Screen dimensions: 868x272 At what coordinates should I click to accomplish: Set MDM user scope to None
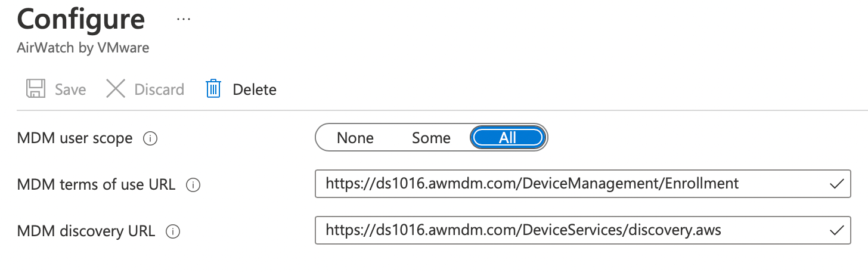pos(355,138)
